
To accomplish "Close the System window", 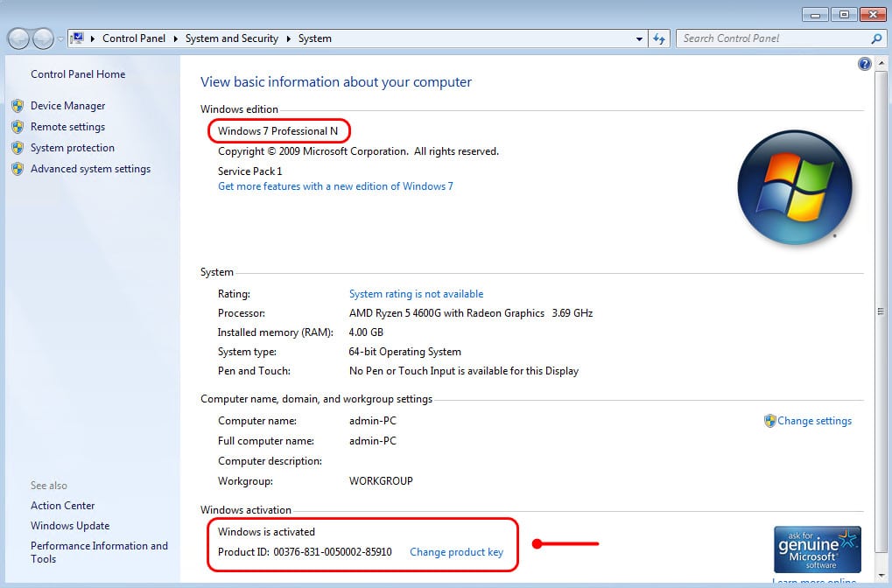I will [x=873, y=14].
